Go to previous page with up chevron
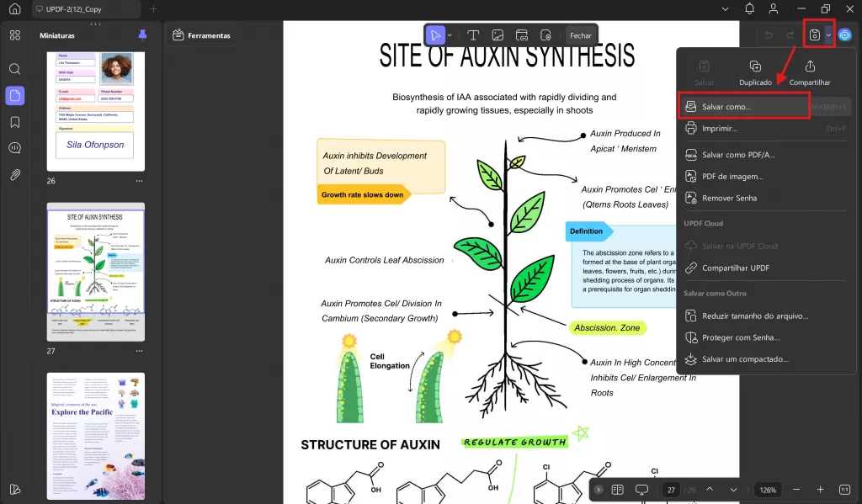862x504 pixels. click(710, 489)
